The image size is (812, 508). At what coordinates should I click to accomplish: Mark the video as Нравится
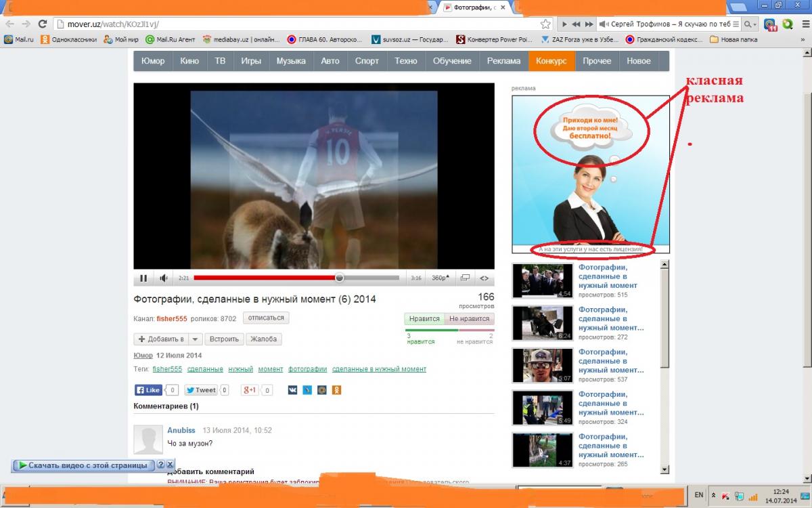pos(424,319)
